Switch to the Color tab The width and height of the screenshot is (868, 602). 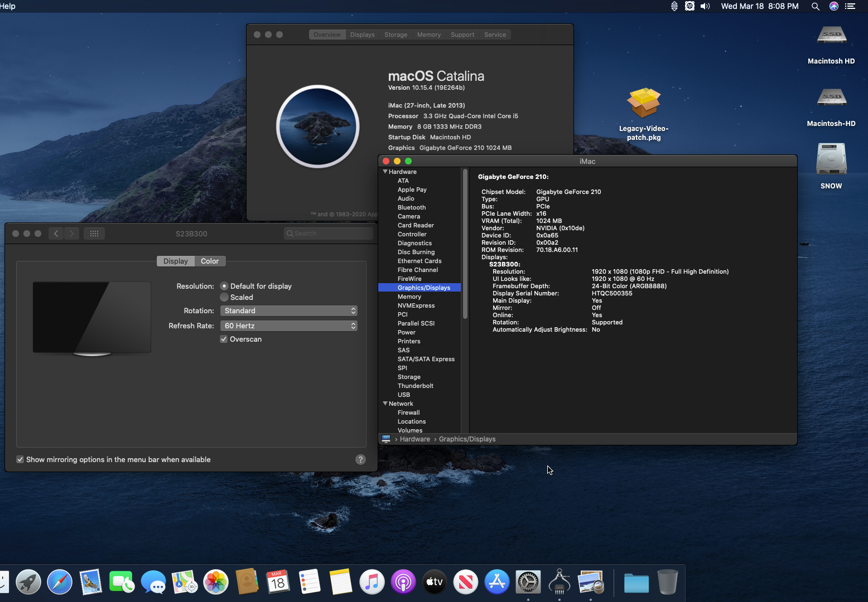tap(210, 261)
